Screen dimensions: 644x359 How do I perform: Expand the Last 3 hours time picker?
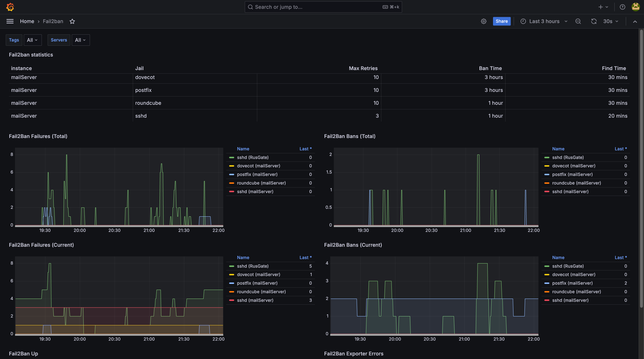click(544, 21)
